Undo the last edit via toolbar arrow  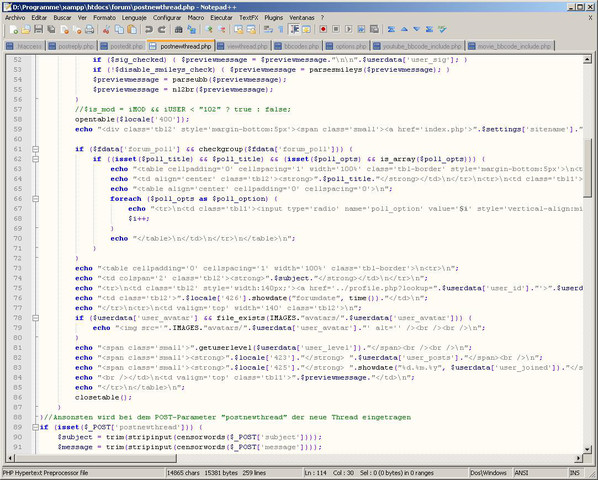pos(149,29)
